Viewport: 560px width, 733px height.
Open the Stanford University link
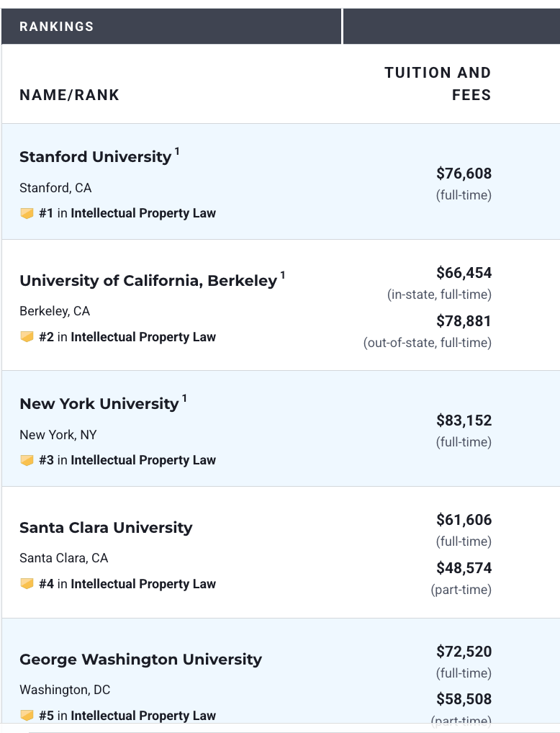pyautogui.click(x=95, y=157)
